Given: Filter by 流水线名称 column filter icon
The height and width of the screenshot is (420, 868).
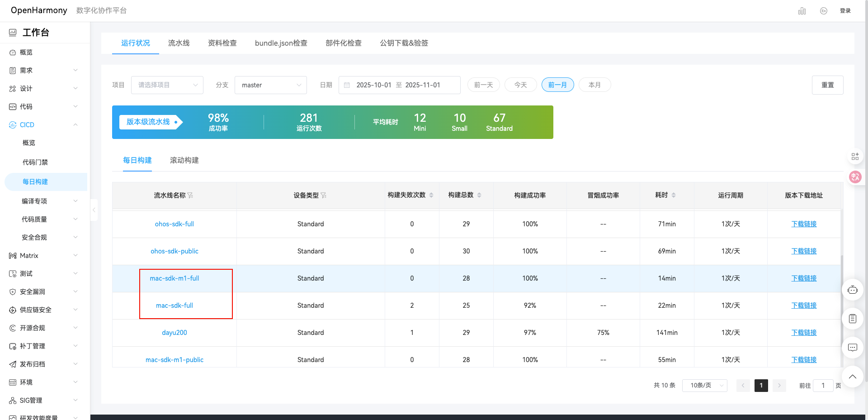Looking at the screenshot, I should pyautogui.click(x=190, y=196).
